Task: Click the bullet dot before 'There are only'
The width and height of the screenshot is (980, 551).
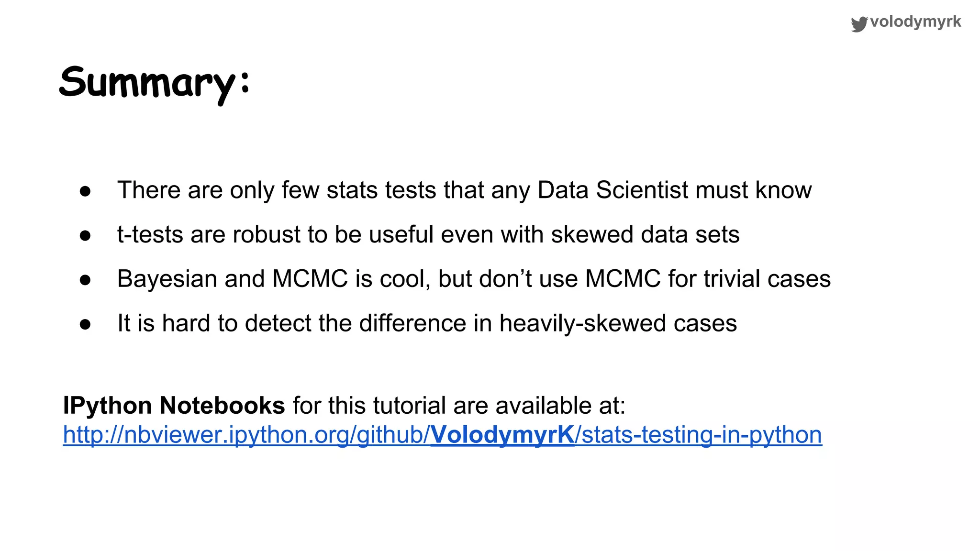Action: [x=85, y=191]
